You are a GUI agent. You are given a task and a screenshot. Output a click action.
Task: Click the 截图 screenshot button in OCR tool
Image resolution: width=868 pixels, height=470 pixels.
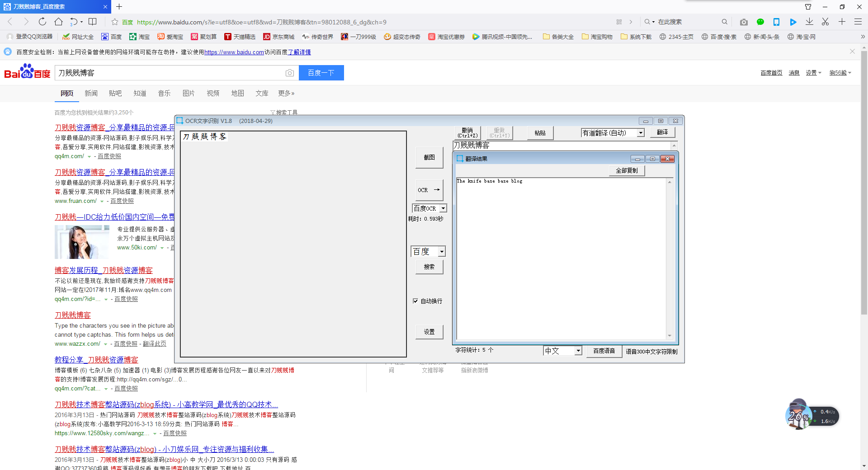tap(429, 157)
